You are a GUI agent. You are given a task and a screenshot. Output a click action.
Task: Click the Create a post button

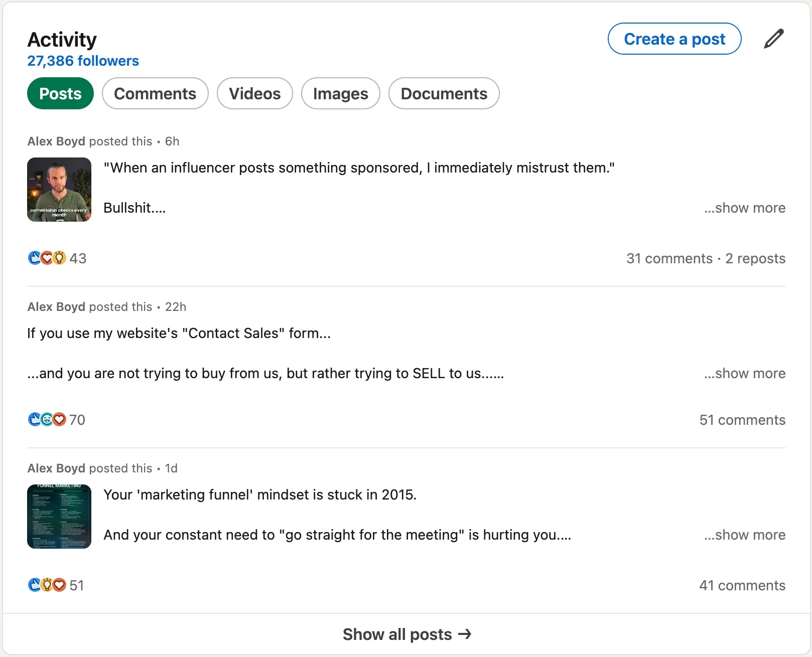(674, 39)
